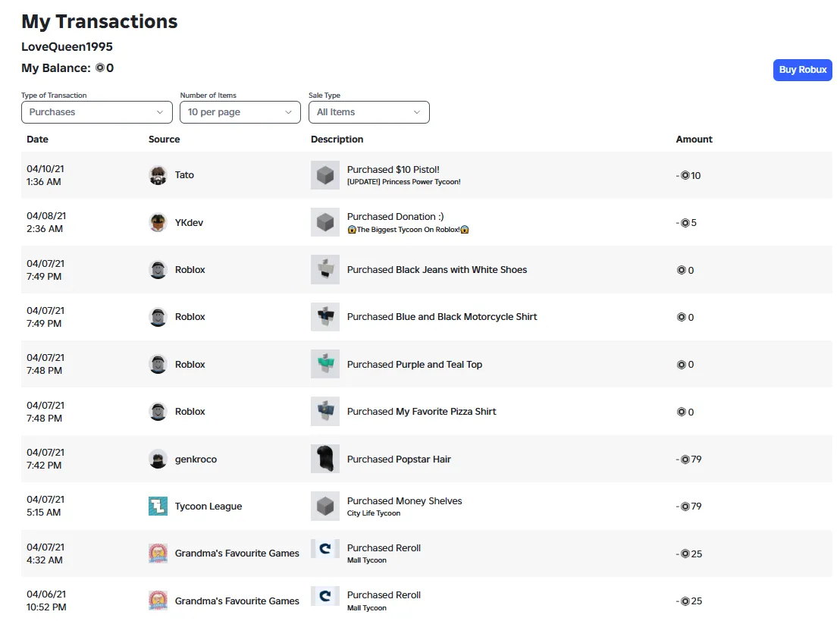
Task: Open the Donation :) item thumbnail
Action: (325, 222)
